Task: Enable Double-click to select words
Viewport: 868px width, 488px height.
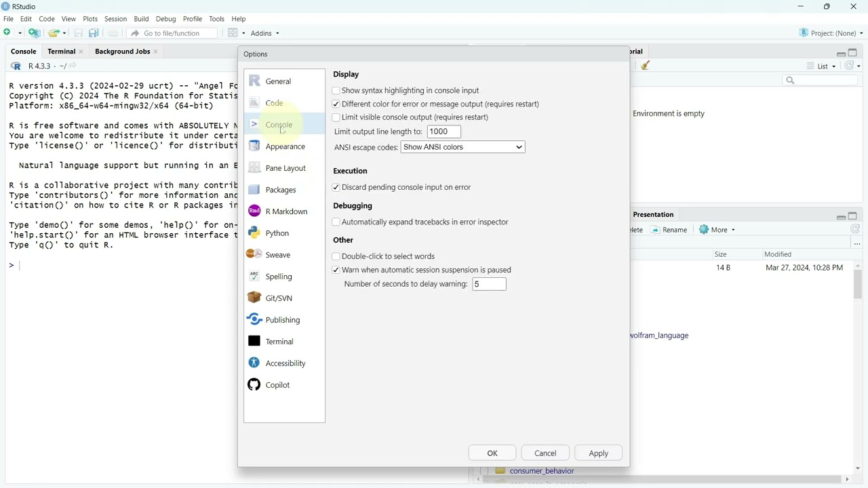Action: click(336, 257)
